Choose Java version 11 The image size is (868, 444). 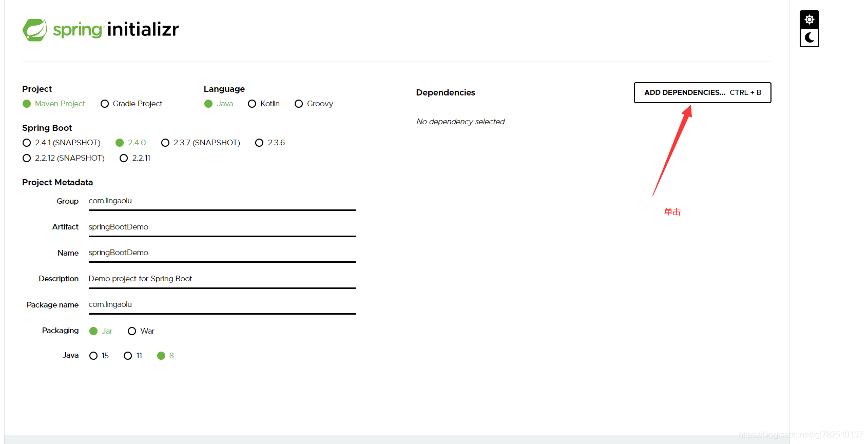(x=133, y=356)
